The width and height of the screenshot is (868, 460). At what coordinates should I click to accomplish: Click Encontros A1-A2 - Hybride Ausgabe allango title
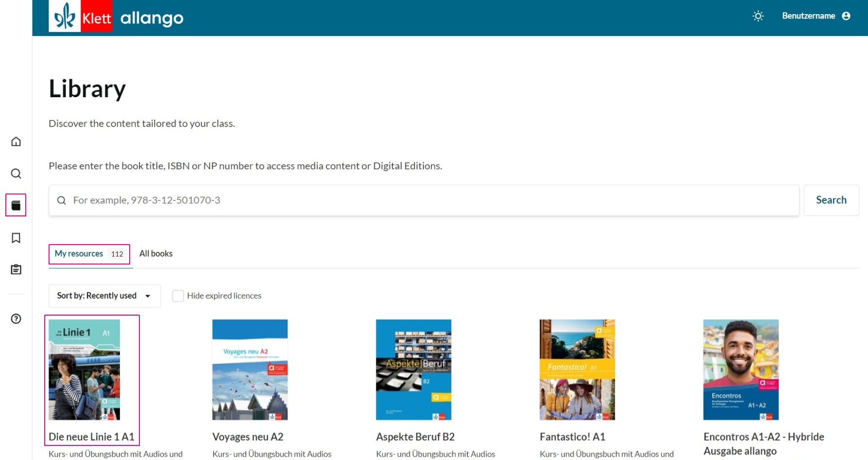tap(764, 444)
